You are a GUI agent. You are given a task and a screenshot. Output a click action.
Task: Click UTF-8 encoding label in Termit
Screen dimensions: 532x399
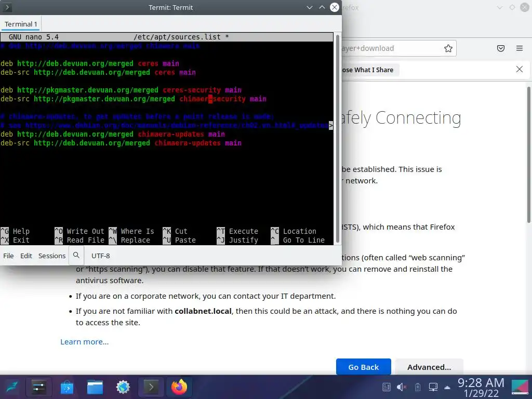click(101, 256)
